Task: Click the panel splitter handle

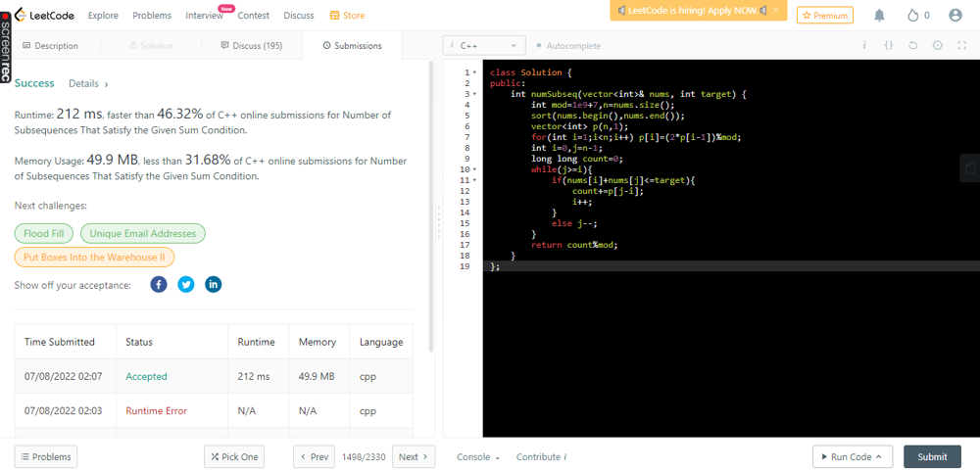Action: (439, 222)
